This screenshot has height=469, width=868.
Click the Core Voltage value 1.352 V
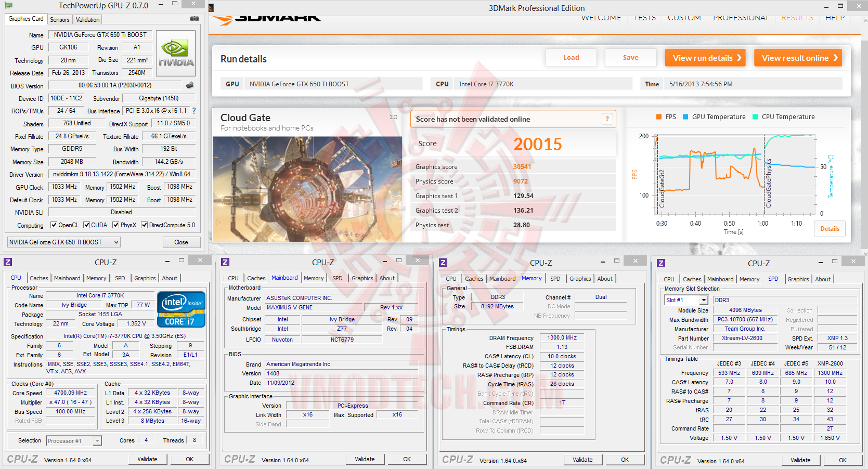pyautogui.click(x=137, y=324)
